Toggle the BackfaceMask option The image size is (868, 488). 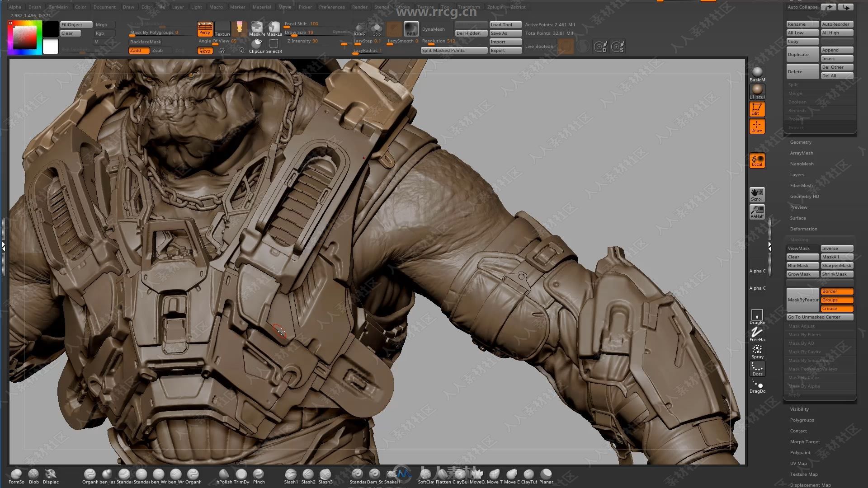pos(146,42)
